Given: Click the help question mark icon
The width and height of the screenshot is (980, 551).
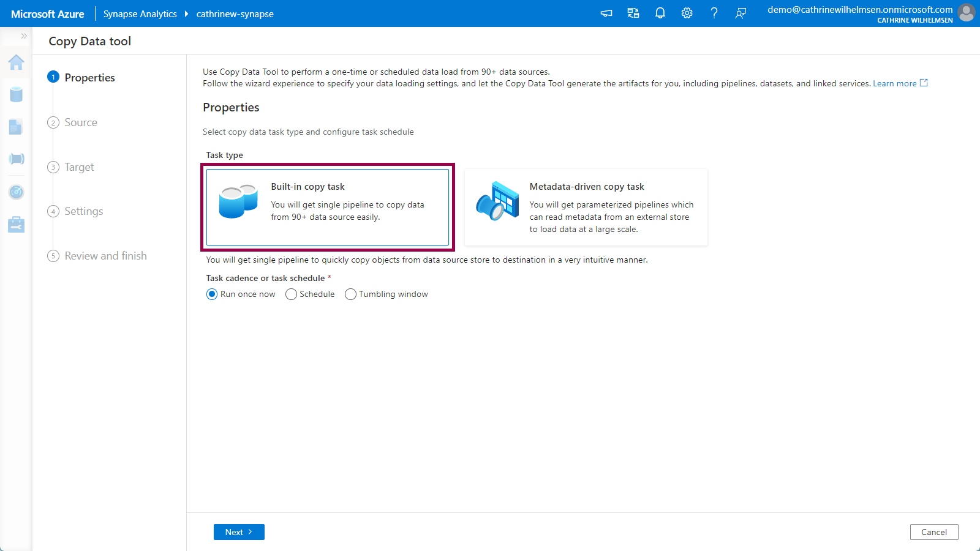Looking at the screenshot, I should click(714, 13).
